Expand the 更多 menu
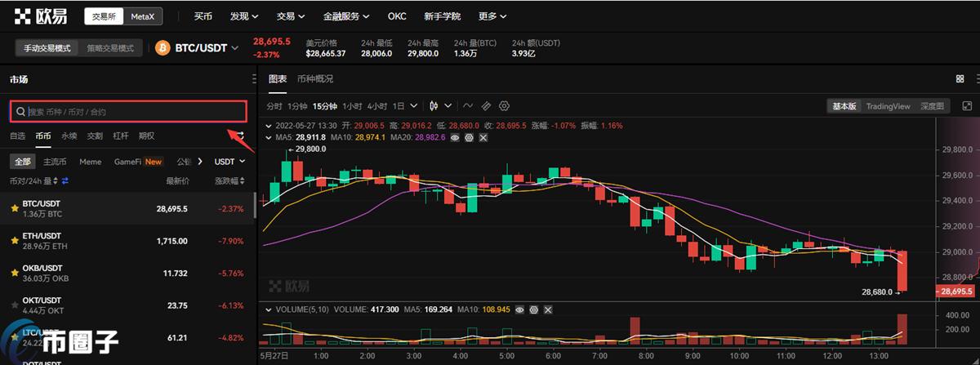The width and height of the screenshot is (980, 365). pyautogui.click(x=492, y=16)
